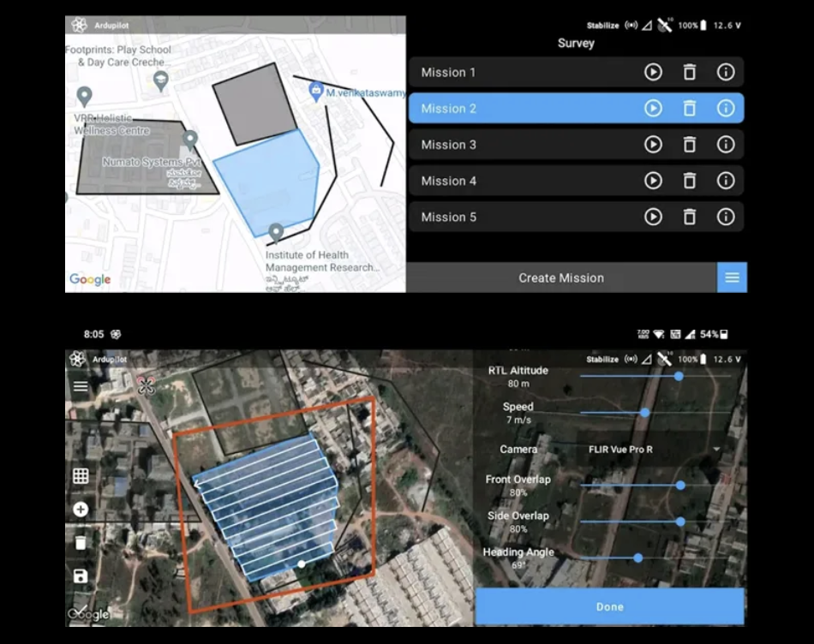Click the save disk icon on the map
This screenshot has height=644, width=814.
point(81,576)
